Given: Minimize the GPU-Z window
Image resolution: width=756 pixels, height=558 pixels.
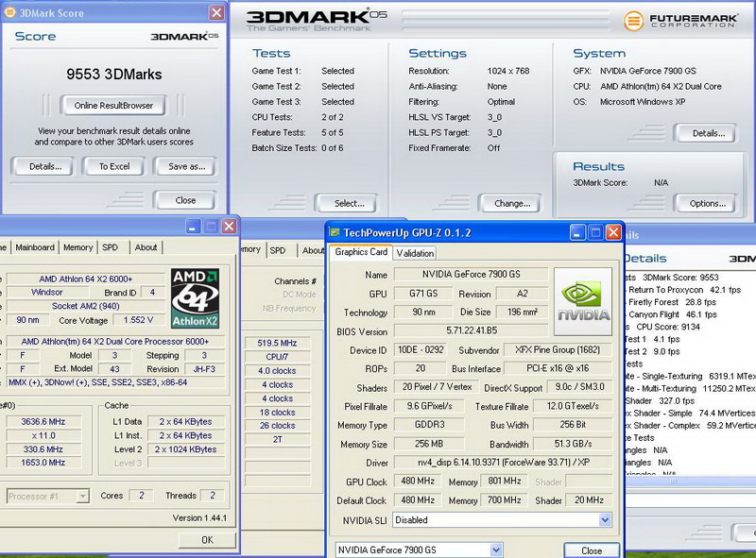Looking at the screenshot, I should point(577,233).
